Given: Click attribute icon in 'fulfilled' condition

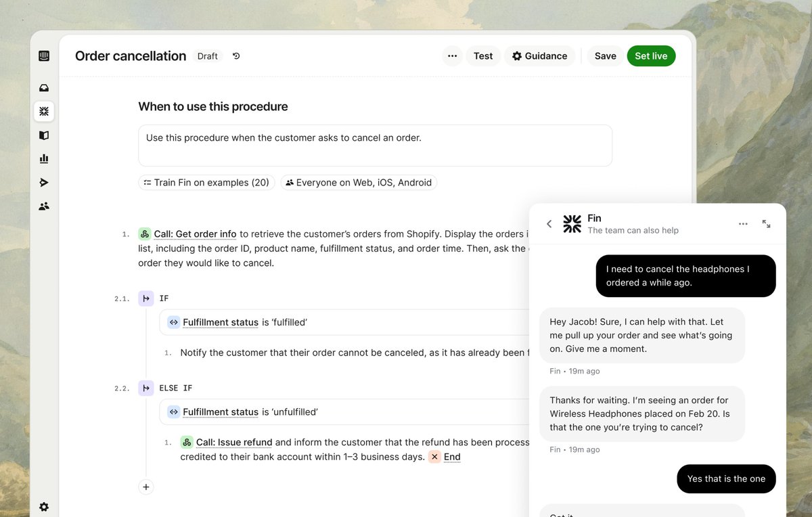Looking at the screenshot, I should [x=174, y=322].
